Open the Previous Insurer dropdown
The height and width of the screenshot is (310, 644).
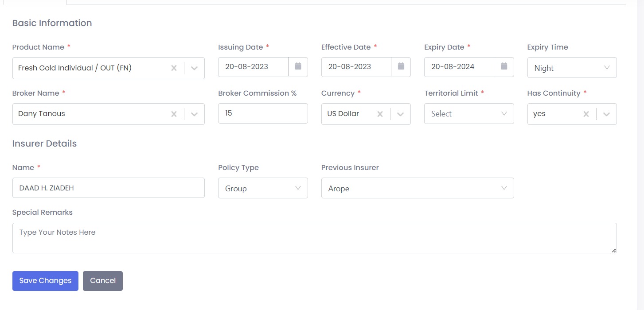pyautogui.click(x=417, y=188)
